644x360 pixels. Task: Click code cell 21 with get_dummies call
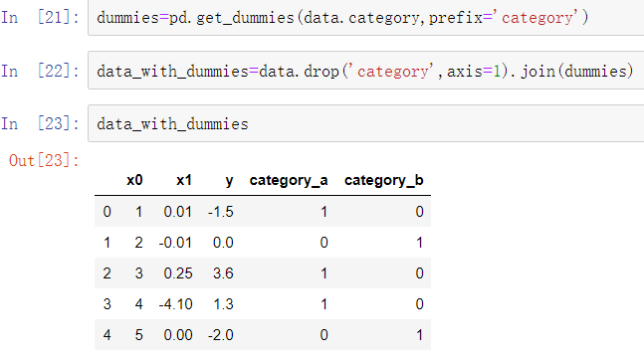[366, 18]
